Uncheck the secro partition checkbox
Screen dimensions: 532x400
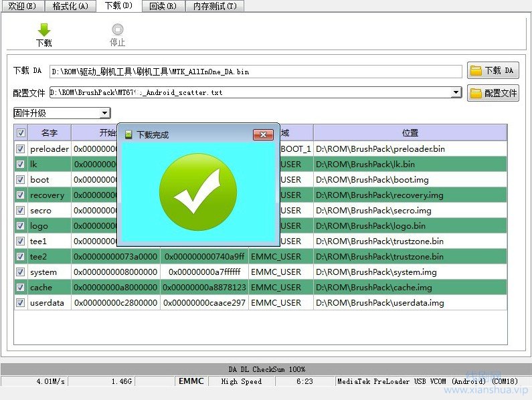tap(21, 210)
